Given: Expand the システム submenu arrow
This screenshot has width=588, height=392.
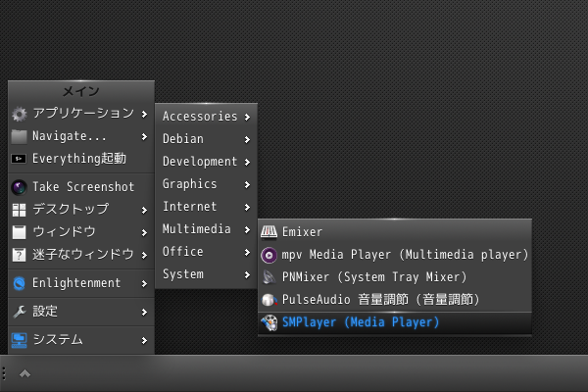Looking at the screenshot, I should pos(144,340).
